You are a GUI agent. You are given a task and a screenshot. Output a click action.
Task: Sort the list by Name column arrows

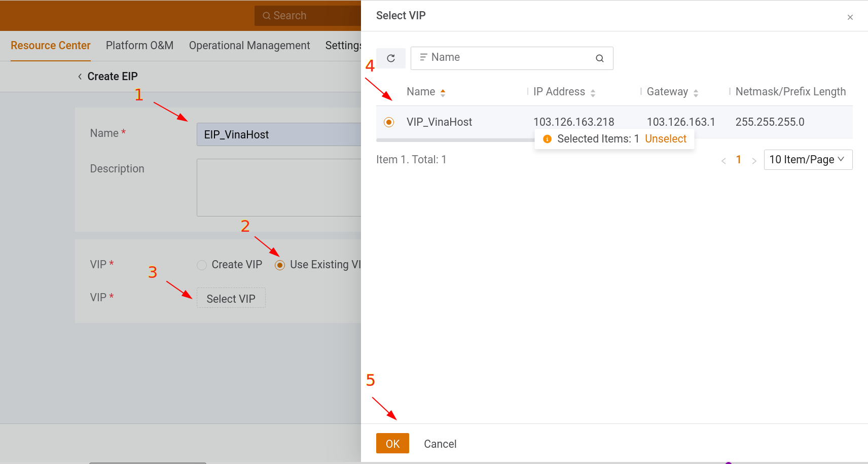click(x=443, y=92)
